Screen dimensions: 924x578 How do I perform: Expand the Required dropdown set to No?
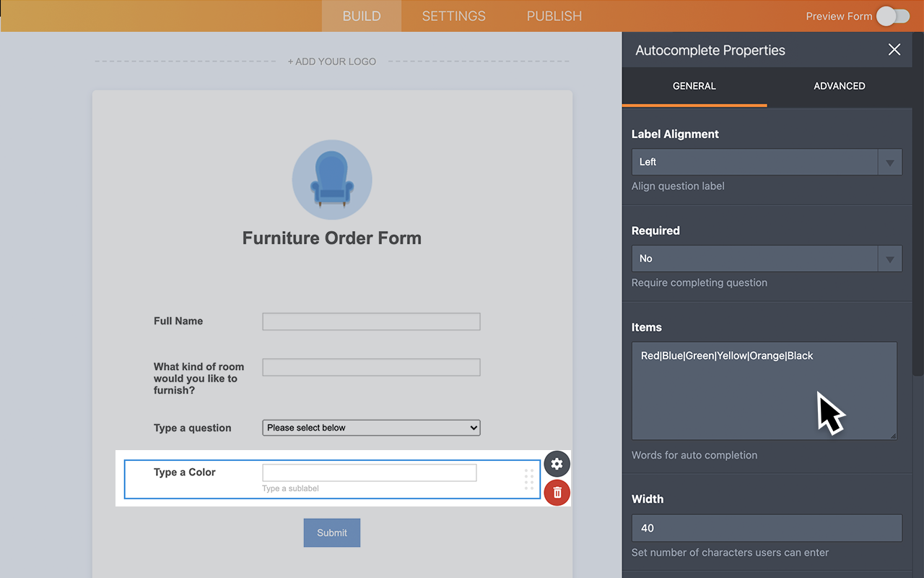[767, 258]
